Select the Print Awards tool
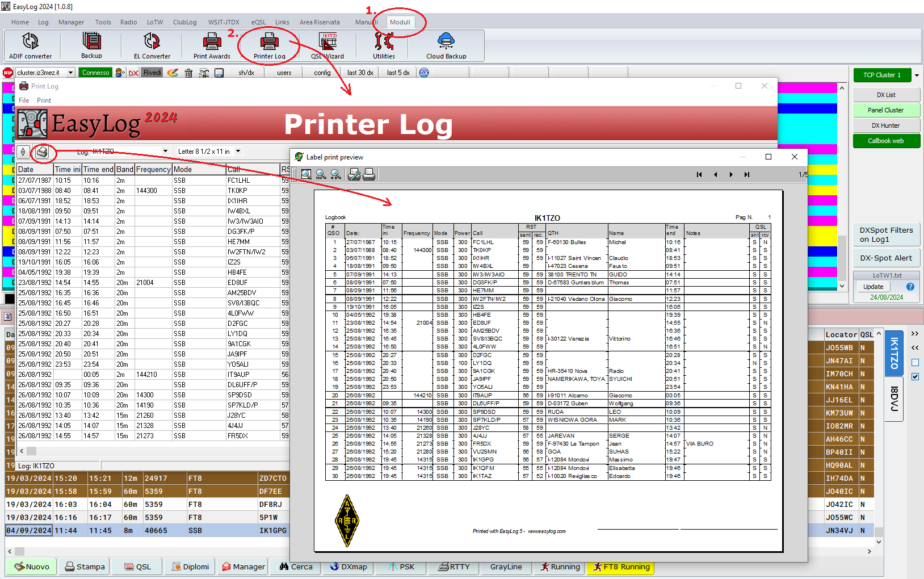The height and width of the screenshot is (579, 924). [x=212, y=45]
